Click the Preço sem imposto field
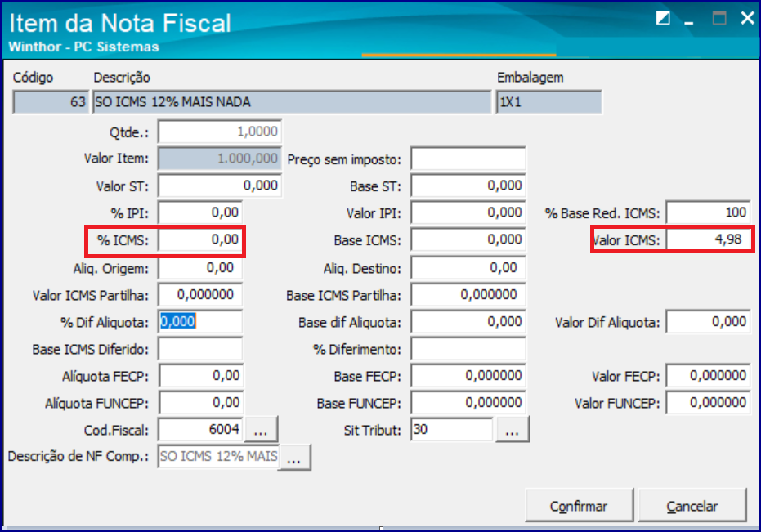The height and width of the screenshot is (532, 761). click(x=468, y=158)
